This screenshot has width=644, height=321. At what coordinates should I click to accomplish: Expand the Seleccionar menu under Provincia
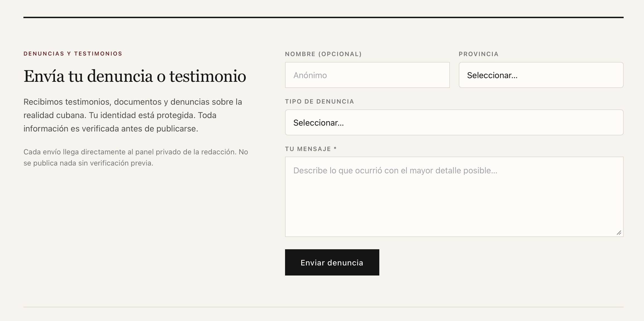541,75
